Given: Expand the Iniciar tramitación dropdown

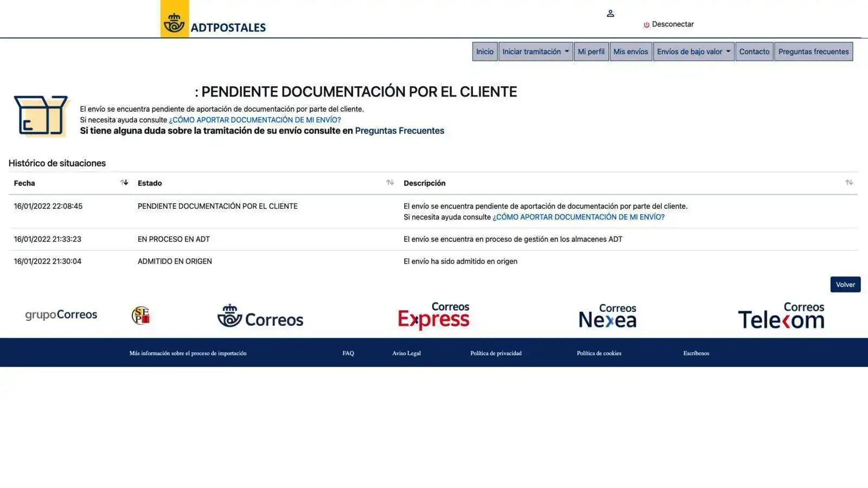Looking at the screenshot, I should [535, 52].
